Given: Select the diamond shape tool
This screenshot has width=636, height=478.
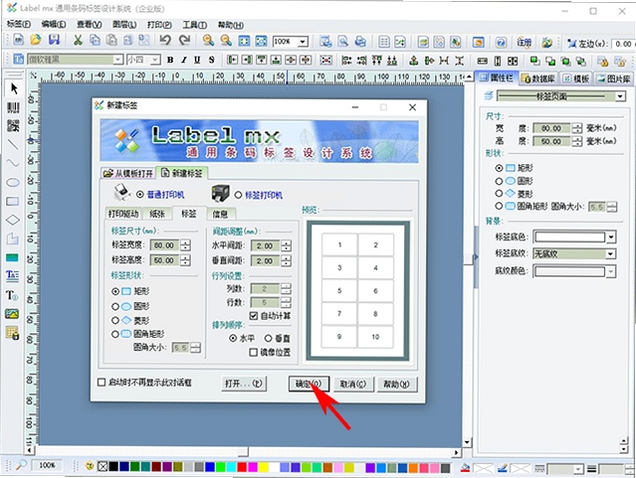Looking at the screenshot, I should click(x=13, y=220).
